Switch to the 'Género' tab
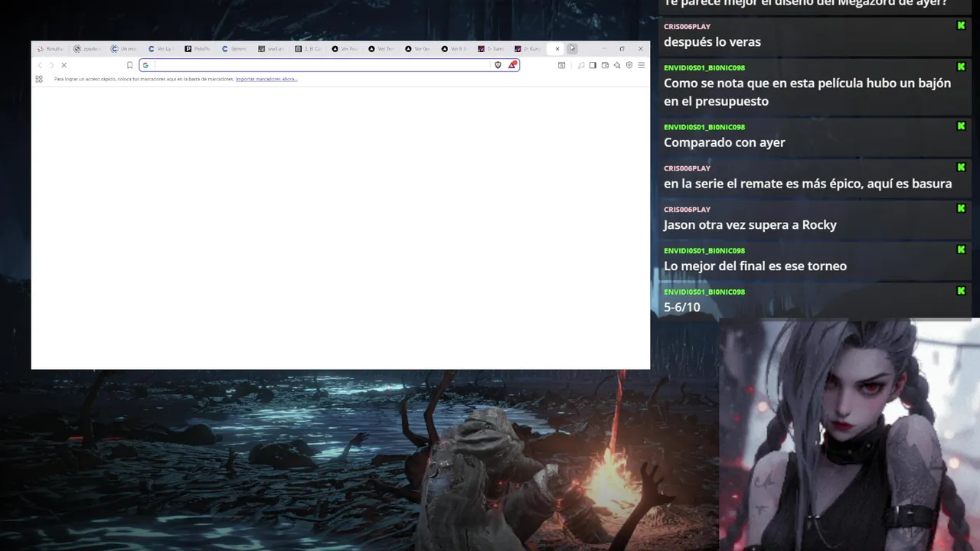The image size is (980, 551). tap(235, 49)
